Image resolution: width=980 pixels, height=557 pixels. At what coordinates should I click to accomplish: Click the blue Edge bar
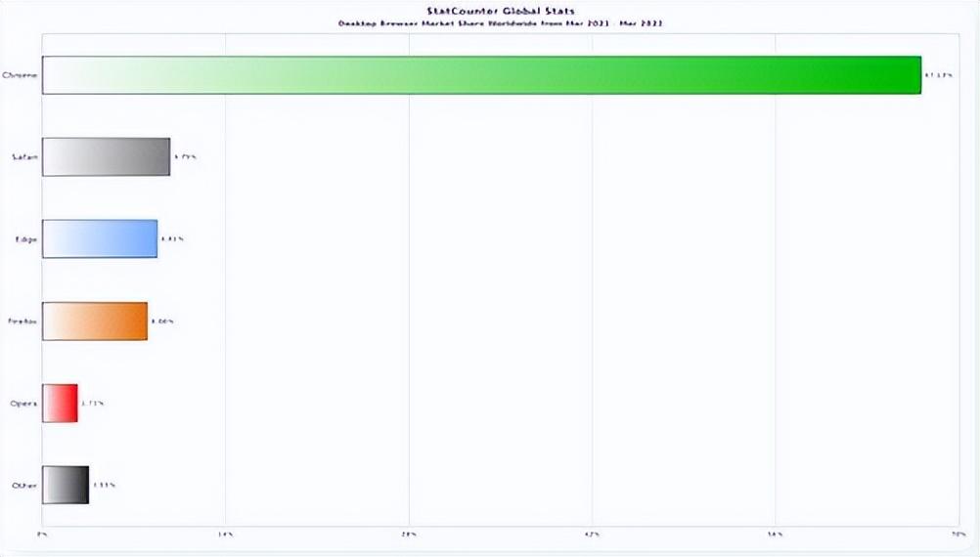click(100, 238)
